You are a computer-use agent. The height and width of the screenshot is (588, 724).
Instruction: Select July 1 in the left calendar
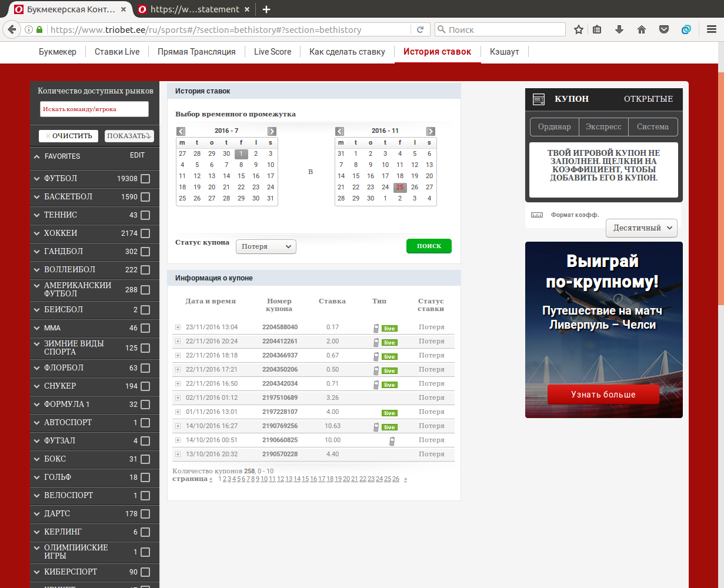pyautogui.click(x=241, y=154)
